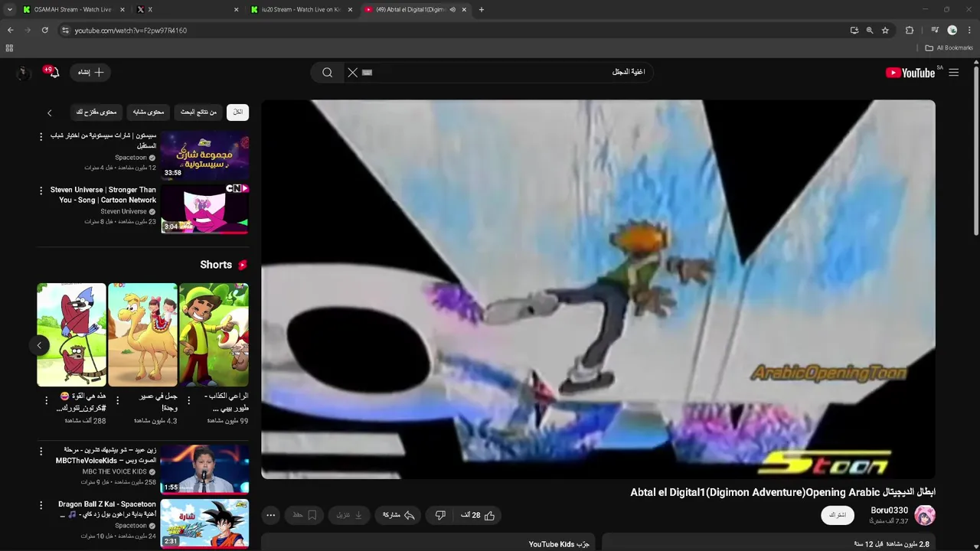Image resolution: width=980 pixels, height=551 pixels.
Task: Open options for the هذه هي القوة short
Action: (46, 400)
